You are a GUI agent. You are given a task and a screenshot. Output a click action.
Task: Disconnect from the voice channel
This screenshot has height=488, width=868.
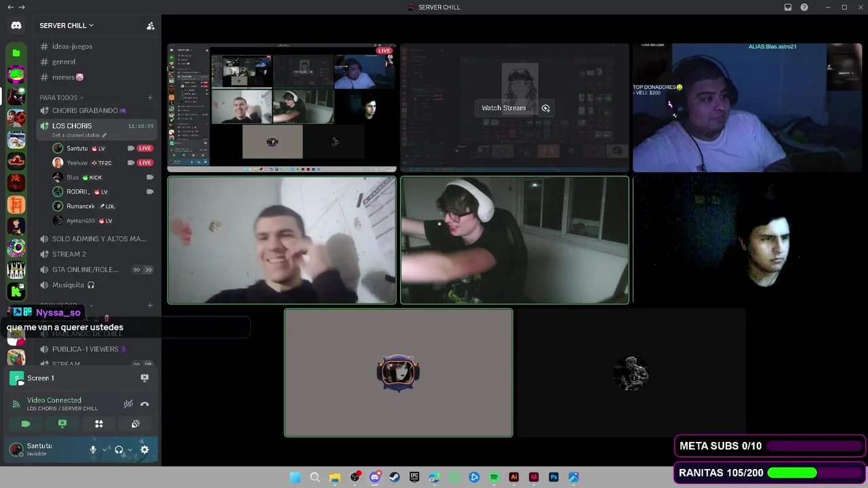click(x=144, y=404)
